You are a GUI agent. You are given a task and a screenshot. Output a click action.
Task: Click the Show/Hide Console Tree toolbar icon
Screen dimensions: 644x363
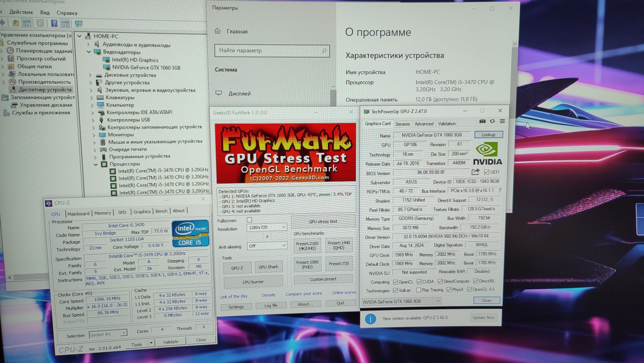click(27, 23)
